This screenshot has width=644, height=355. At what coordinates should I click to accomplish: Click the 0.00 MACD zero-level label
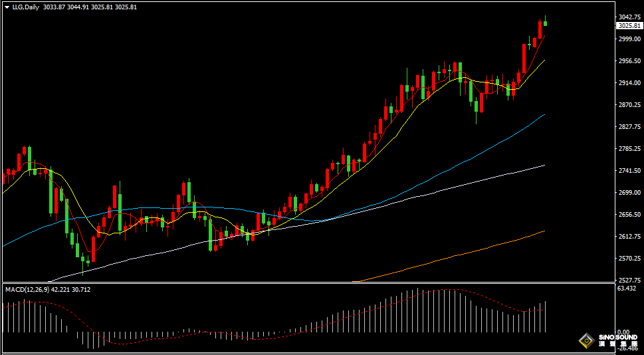[623, 332]
